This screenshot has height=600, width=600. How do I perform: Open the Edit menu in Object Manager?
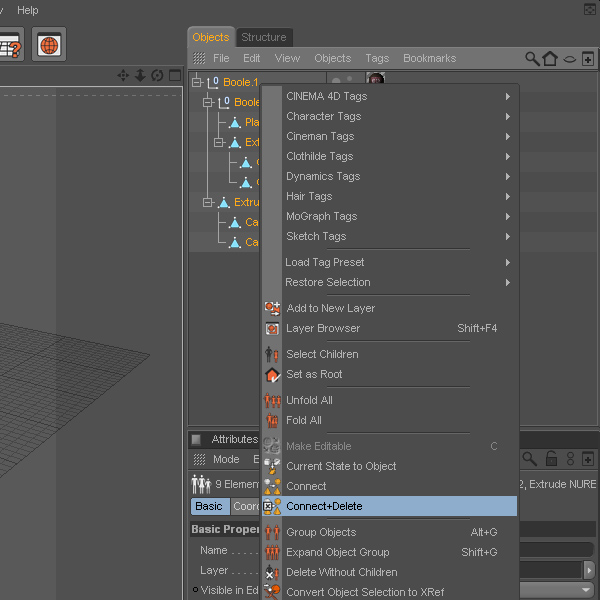251,58
